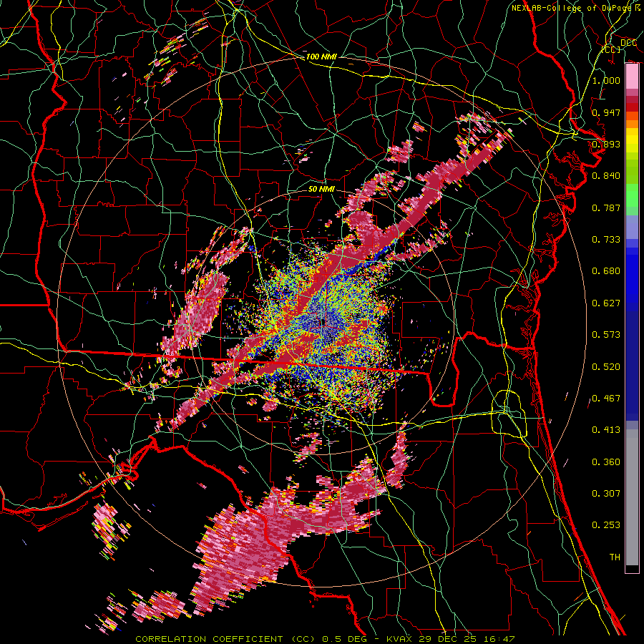This screenshot has height=644, width=644.
Task: Select the 0.680 scale value
Action: click(x=606, y=271)
